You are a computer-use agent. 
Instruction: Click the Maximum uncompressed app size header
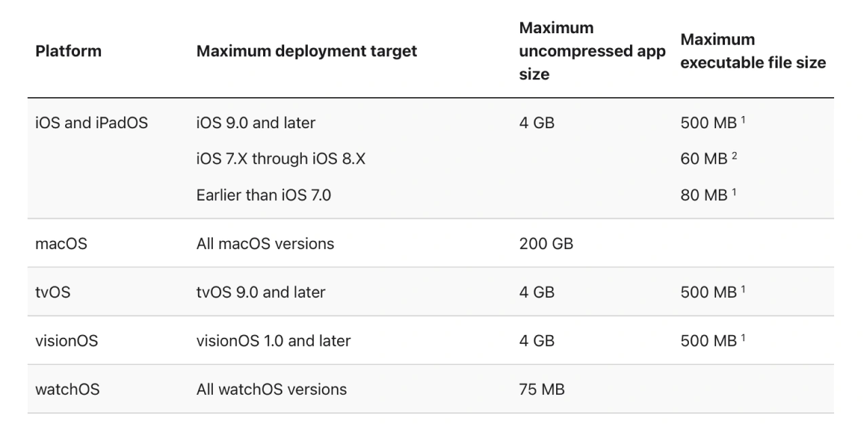pos(592,51)
